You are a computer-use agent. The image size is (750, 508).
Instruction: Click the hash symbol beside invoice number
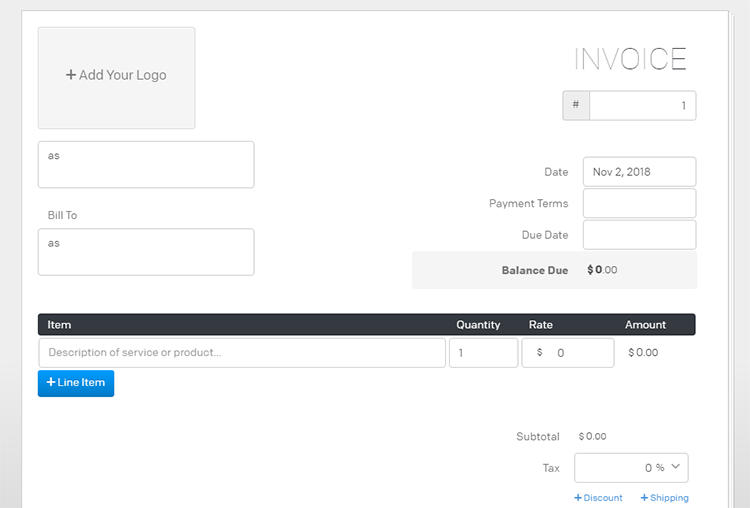(576, 106)
